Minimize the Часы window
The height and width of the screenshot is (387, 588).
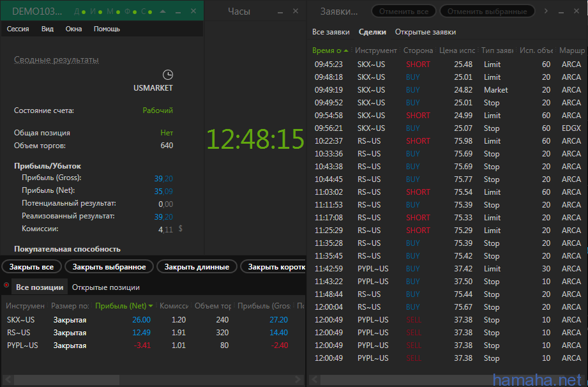280,12
